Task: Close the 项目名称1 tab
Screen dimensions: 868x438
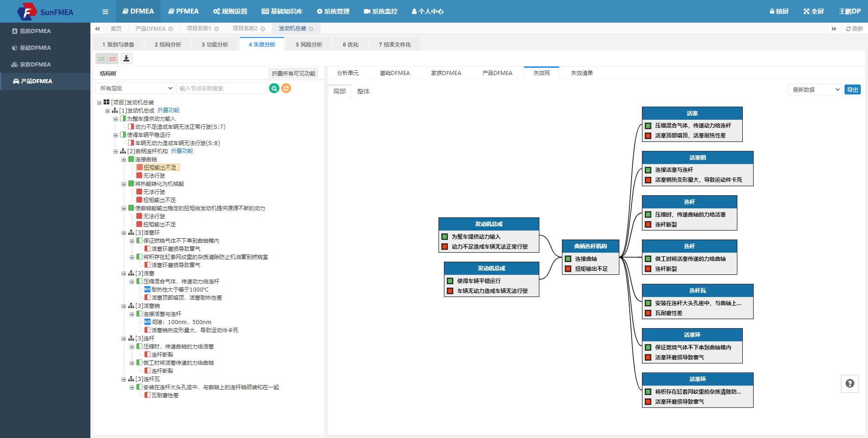Action: [x=217, y=29]
